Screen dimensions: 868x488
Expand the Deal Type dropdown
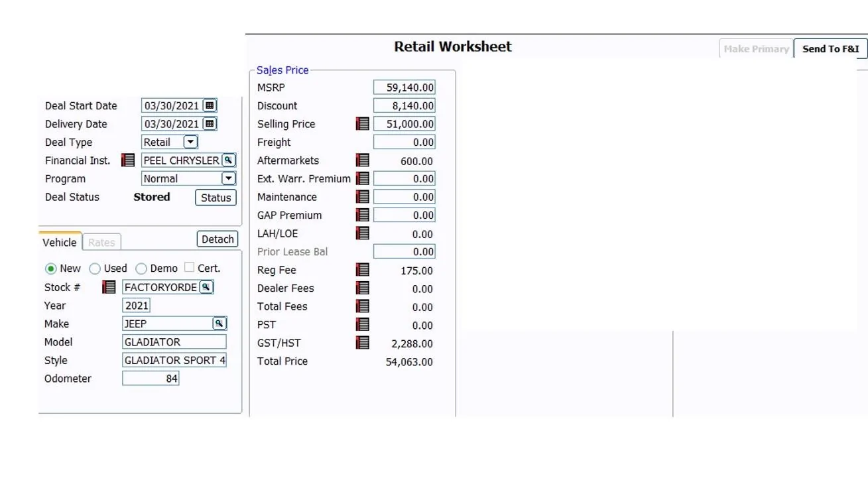[x=190, y=142]
